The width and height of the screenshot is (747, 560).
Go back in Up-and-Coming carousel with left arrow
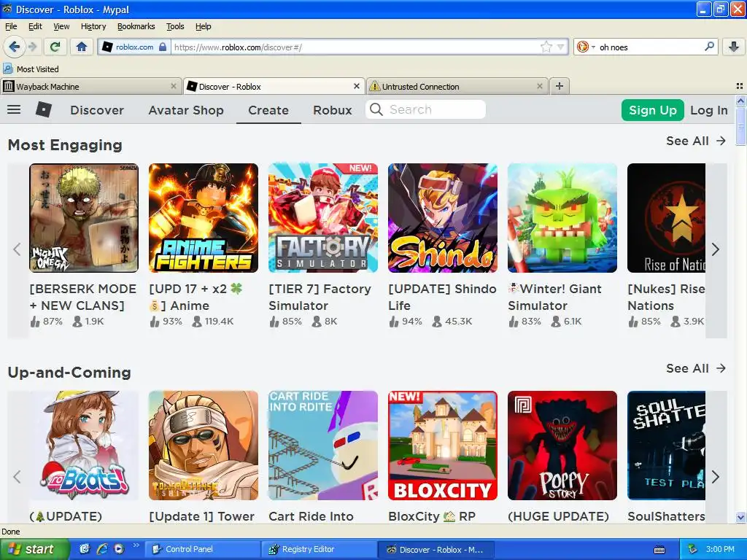18,477
